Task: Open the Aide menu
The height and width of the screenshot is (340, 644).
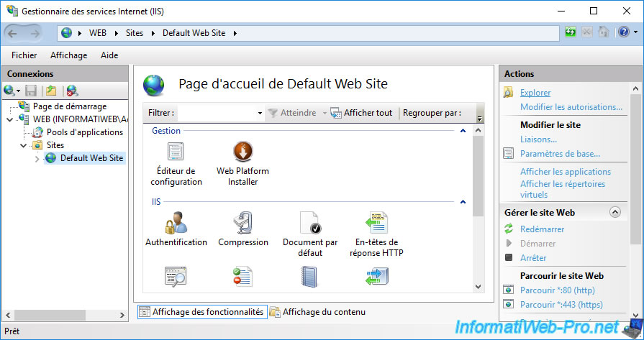Action: (109, 55)
